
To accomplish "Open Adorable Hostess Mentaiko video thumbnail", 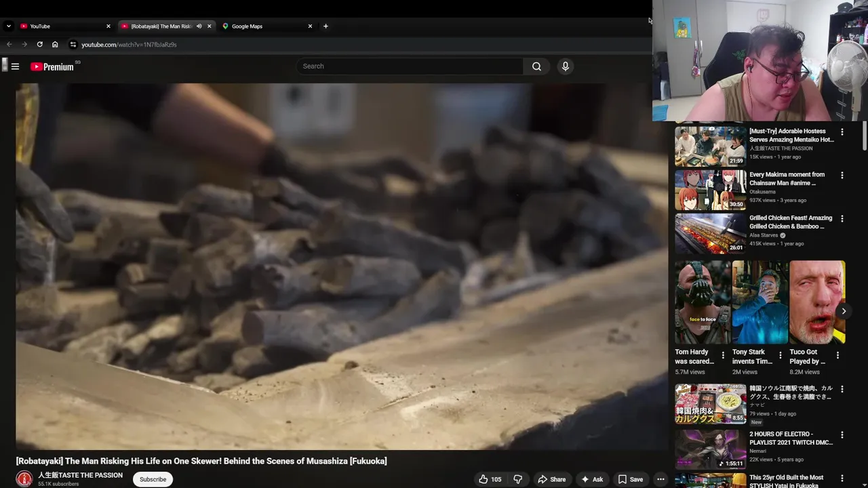I will click(x=710, y=146).
